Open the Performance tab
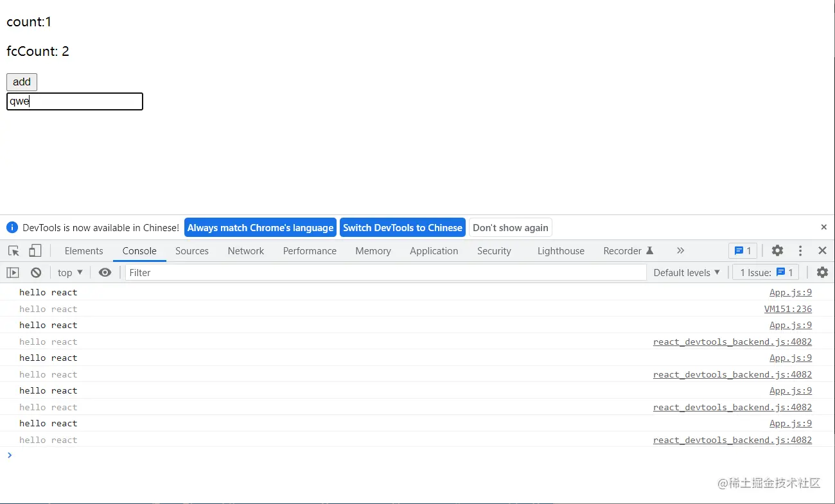 tap(310, 251)
